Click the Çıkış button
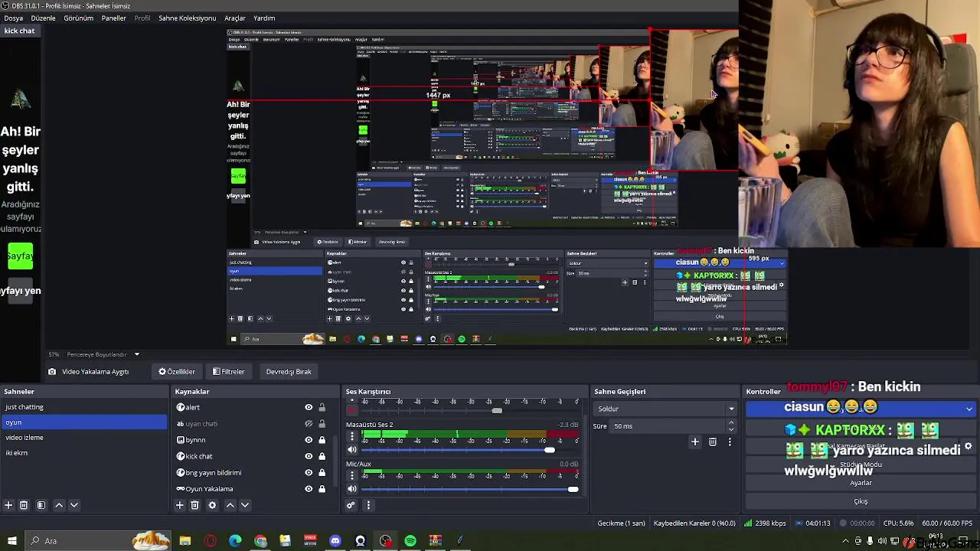980x551 pixels. tap(861, 501)
